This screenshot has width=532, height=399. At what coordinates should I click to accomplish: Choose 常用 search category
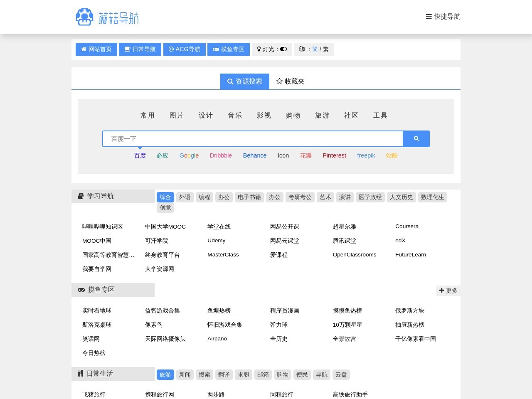tap(148, 115)
